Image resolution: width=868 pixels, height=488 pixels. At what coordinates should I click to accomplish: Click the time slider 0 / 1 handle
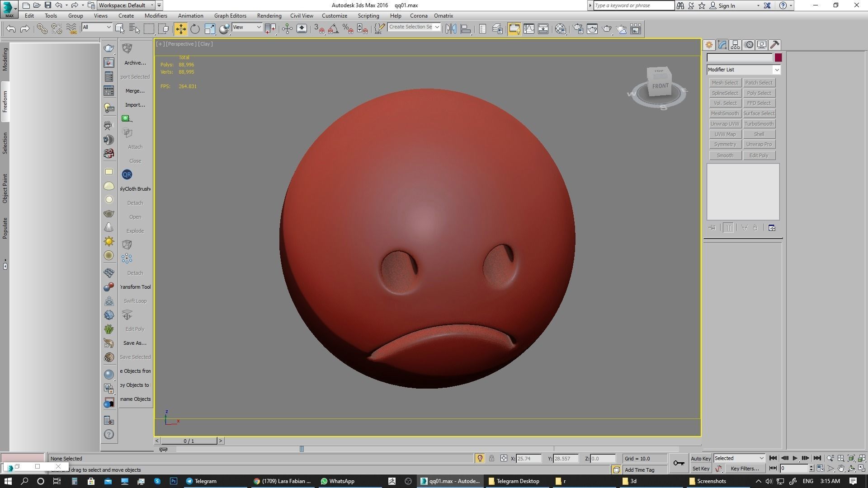(x=189, y=441)
